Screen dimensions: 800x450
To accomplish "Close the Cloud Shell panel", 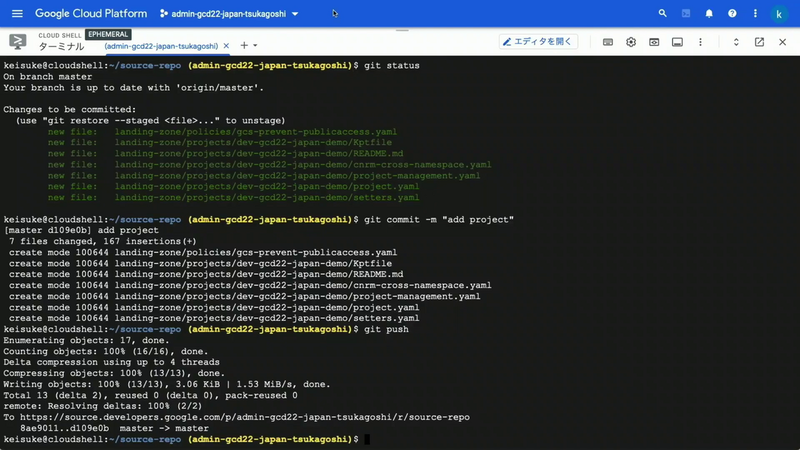I will click(x=783, y=42).
